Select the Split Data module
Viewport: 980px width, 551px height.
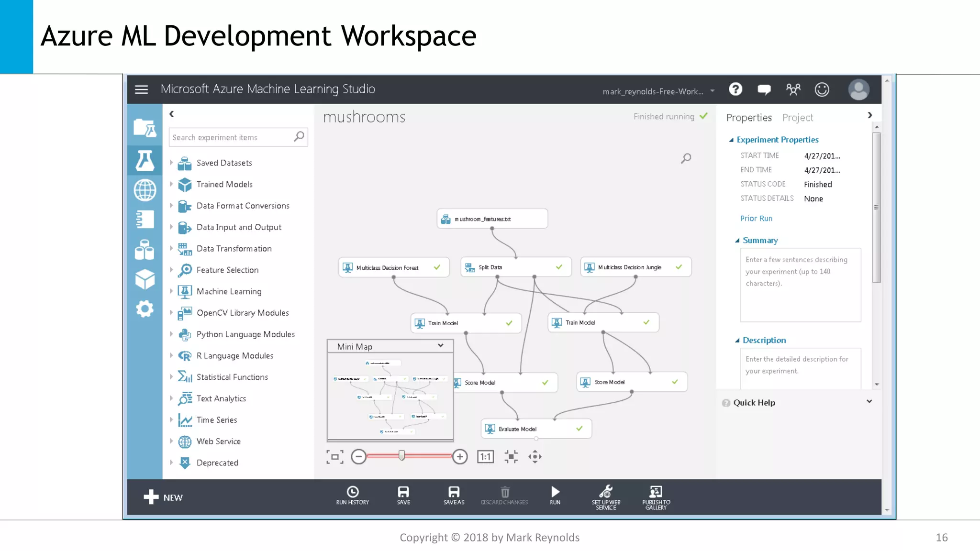(516, 267)
